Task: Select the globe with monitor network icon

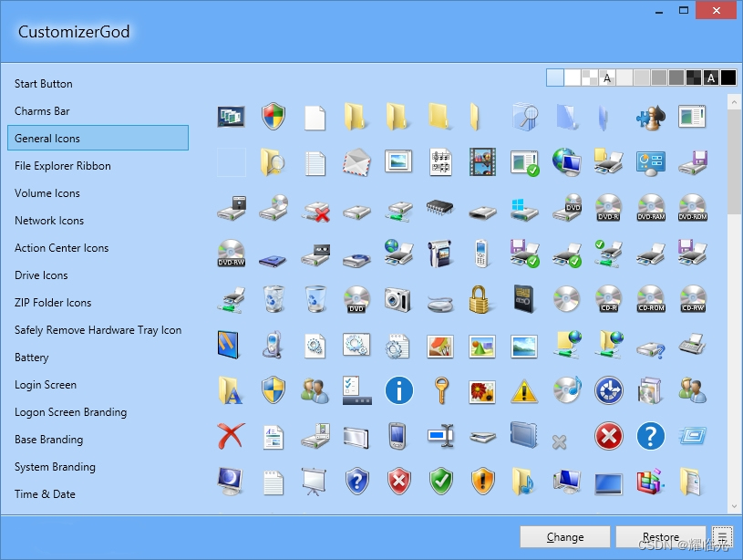Action: (x=567, y=162)
